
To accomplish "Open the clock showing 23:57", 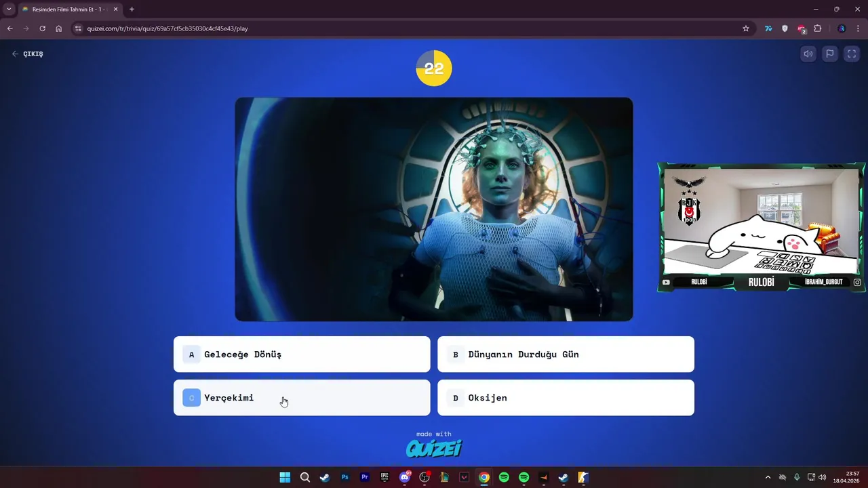I will (848, 477).
